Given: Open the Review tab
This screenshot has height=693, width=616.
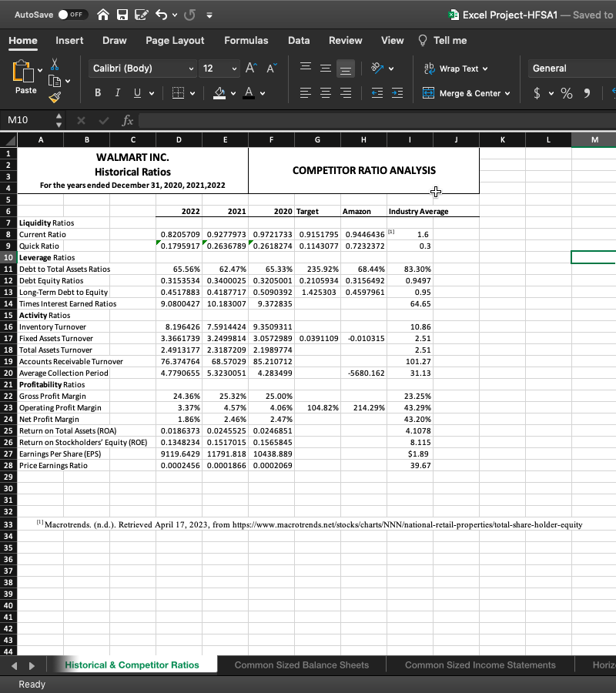Looking at the screenshot, I should 345,40.
